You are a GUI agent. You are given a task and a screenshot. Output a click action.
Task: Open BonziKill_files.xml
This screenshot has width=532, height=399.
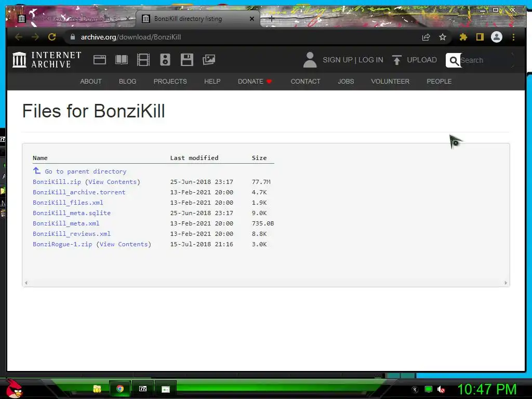coord(68,203)
